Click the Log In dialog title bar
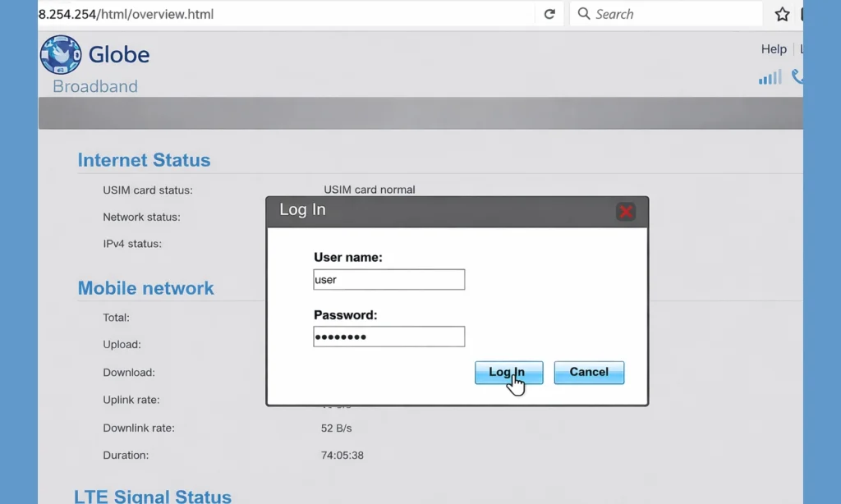Viewport: 841px width, 504px height. click(411, 210)
